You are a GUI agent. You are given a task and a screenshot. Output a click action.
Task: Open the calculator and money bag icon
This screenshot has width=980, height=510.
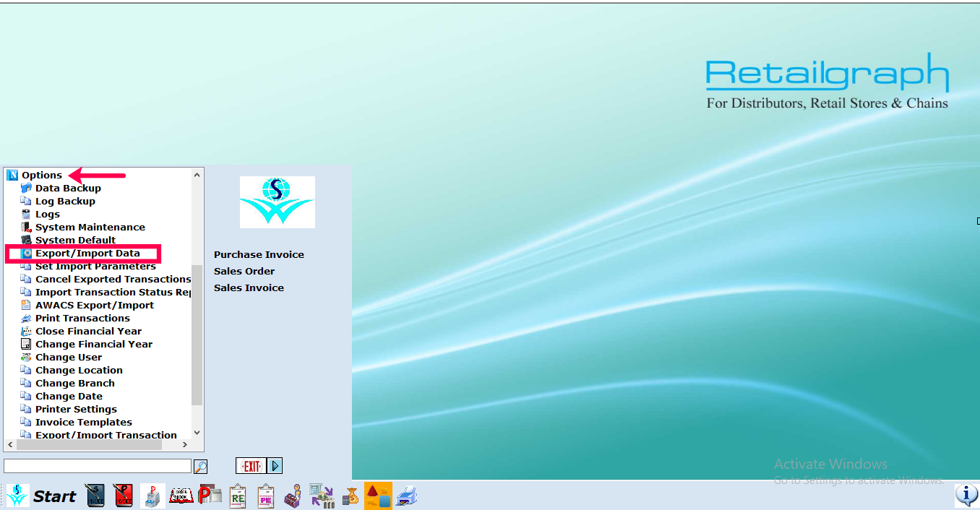[350, 496]
